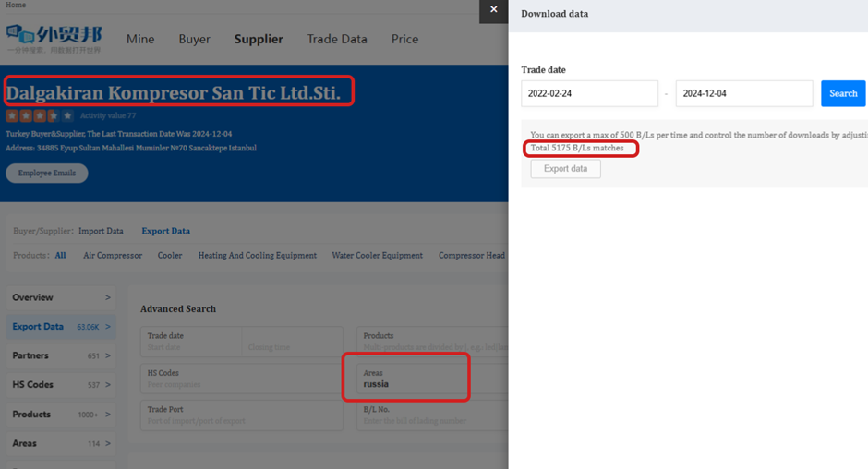
Task: Click the blue Search button
Action: pyautogui.click(x=842, y=93)
